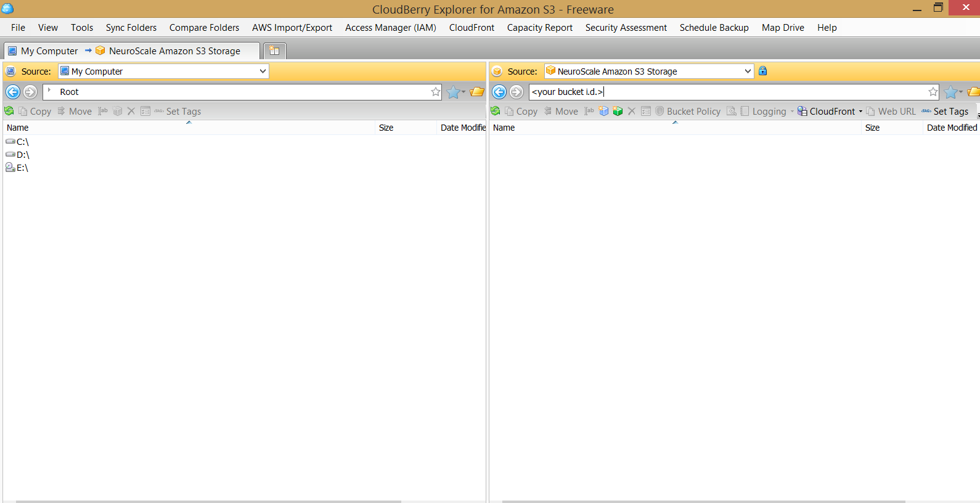980x503 pixels.
Task: Click the rename icon in the S3 pane toolbar
Action: click(x=589, y=111)
